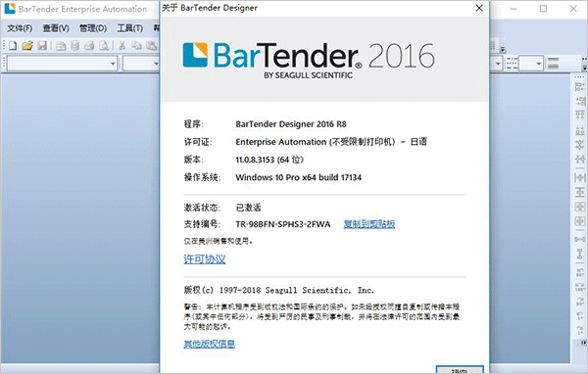Open the 查看(V) menu
Viewport: 588px width, 374px height.
[56, 28]
